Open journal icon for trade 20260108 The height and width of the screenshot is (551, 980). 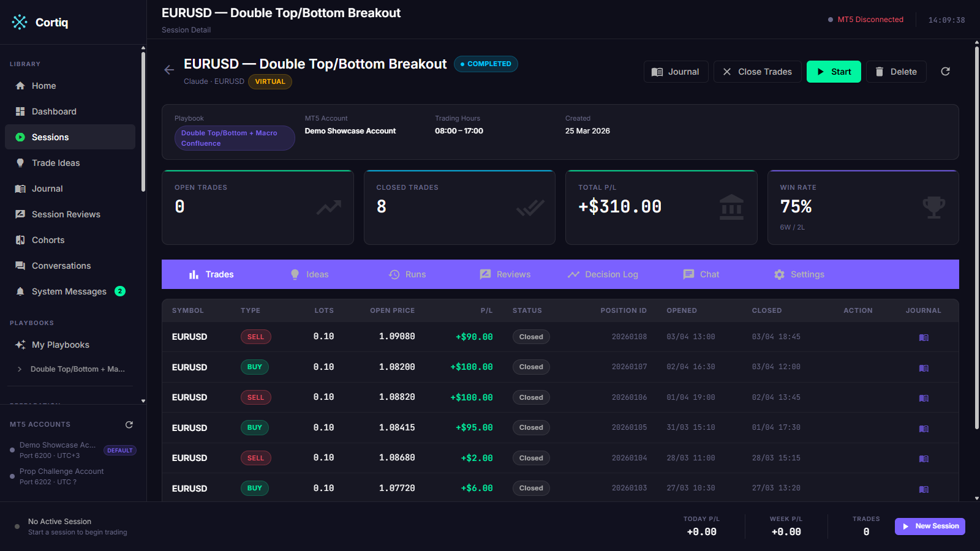pyautogui.click(x=924, y=337)
